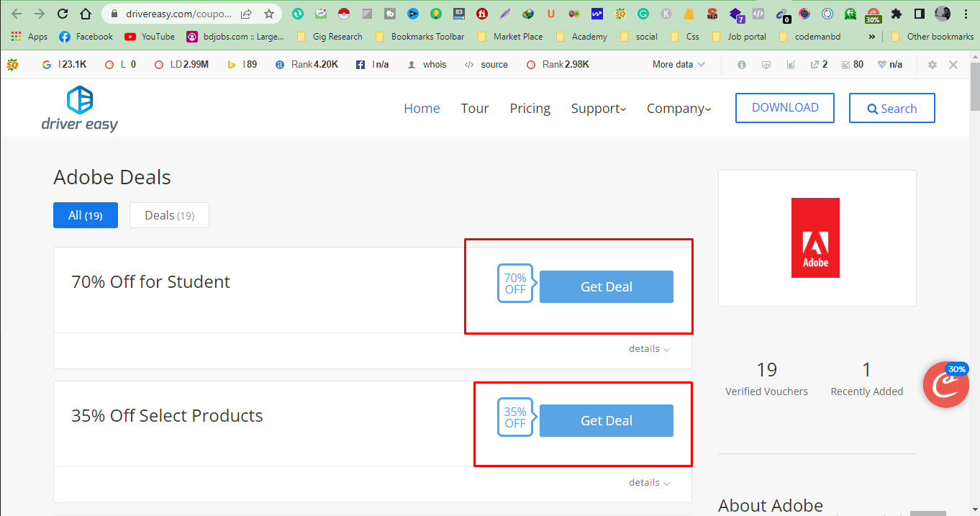Click the 30% floating coupon badge
The height and width of the screenshot is (516, 980).
pos(945,384)
